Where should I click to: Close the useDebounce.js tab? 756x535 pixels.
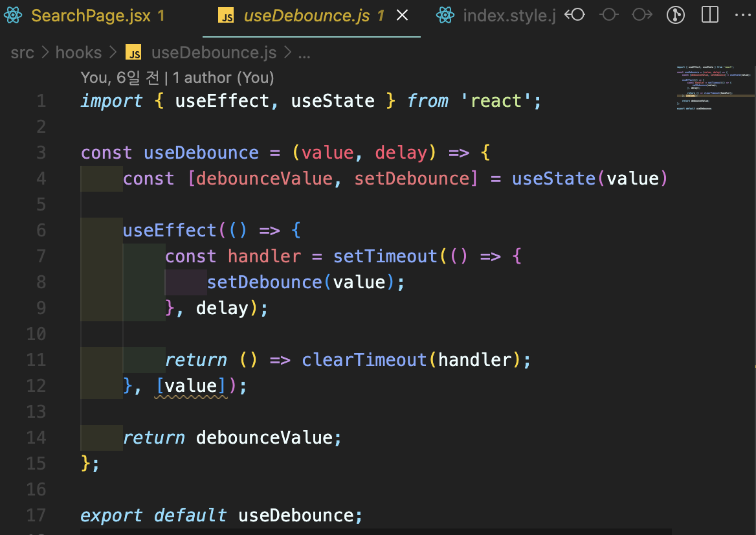tap(402, 16)
